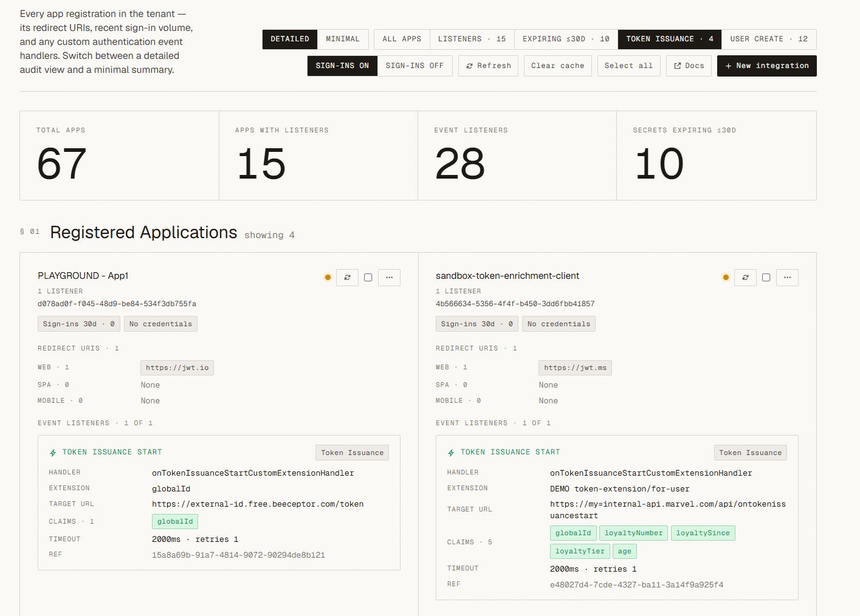Click the Total Apps stat card
Viewport: 860px width, 616px height.
(x=119, y=156)
